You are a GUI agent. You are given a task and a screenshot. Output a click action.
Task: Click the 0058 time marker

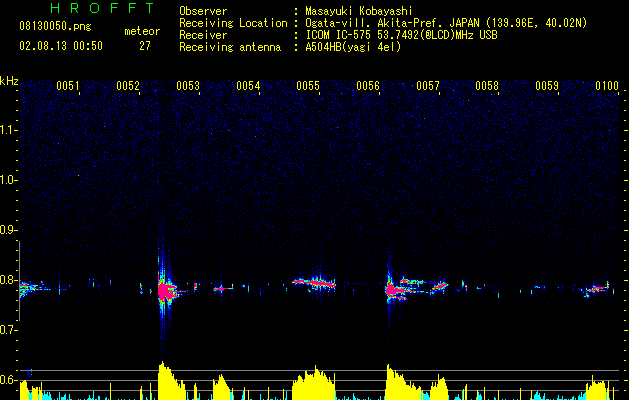[x=487, y=86]
